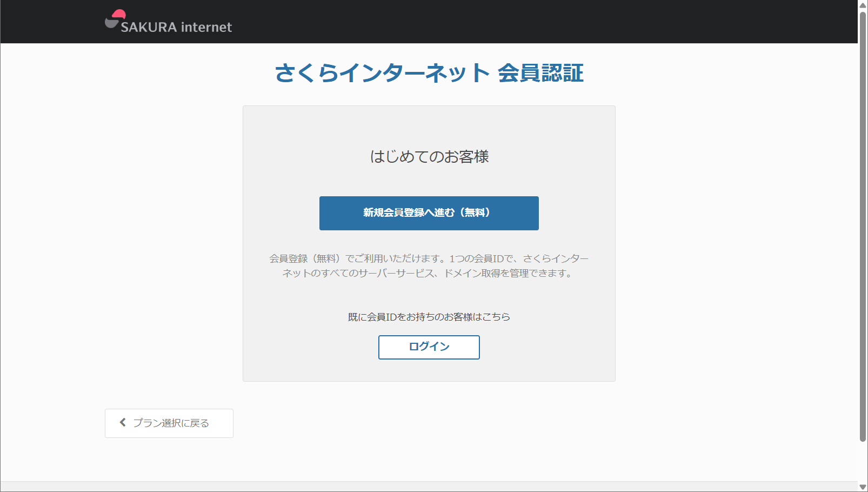Click the vertical scrollbar thumb
The image size is (868, 492).
click(863, 226)
